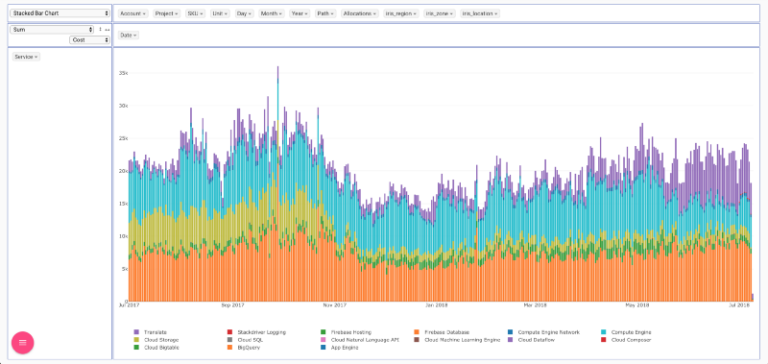Expand the iris_zone field filter
The image size is (768, 364).
tap(439, 14)
